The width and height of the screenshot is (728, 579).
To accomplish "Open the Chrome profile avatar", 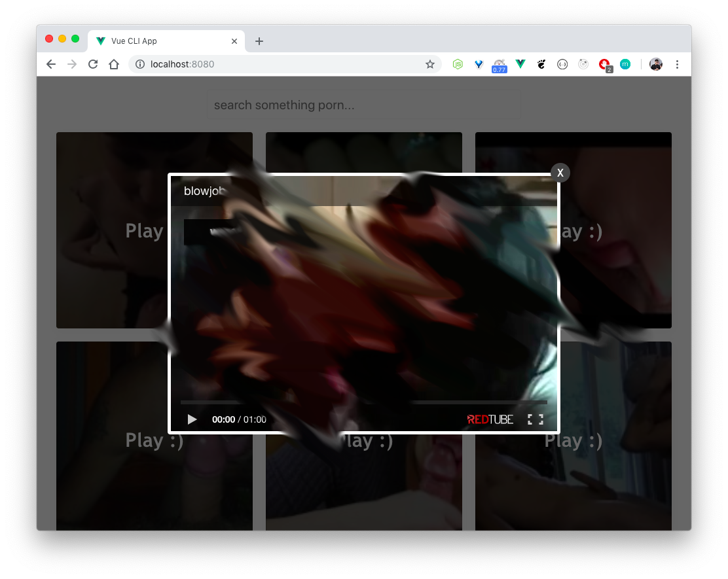I will [x=655, y=64].
